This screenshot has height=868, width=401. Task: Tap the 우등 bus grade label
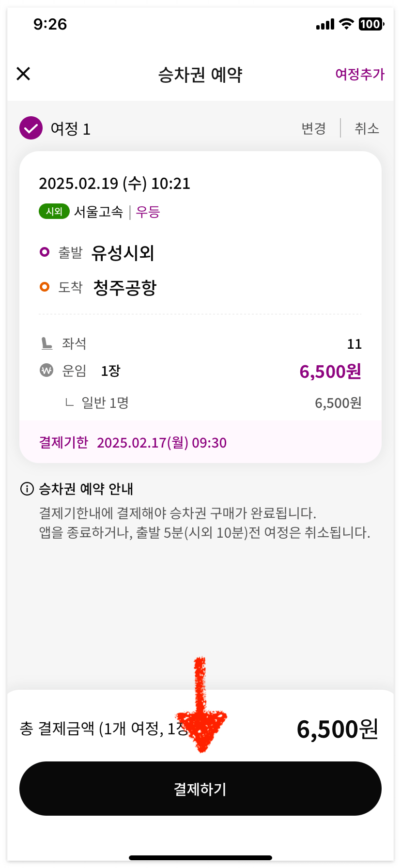tap(148, 212)
